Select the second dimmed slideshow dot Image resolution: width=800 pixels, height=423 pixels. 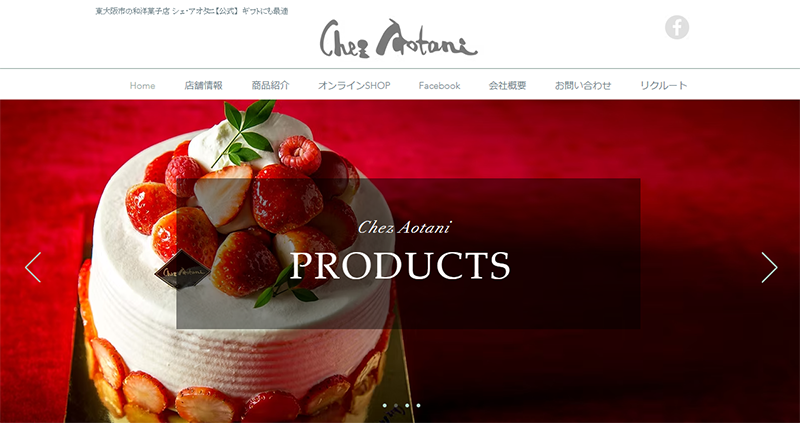[396, 406]
